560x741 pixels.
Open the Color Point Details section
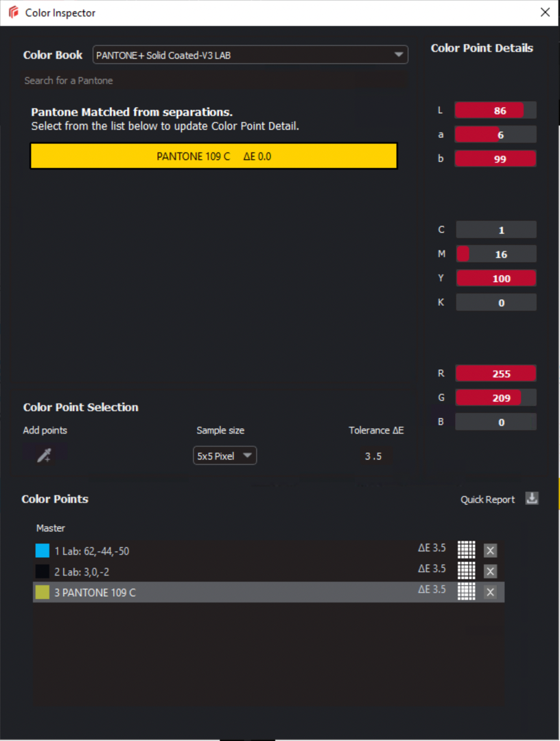click(x=482, y=48)
